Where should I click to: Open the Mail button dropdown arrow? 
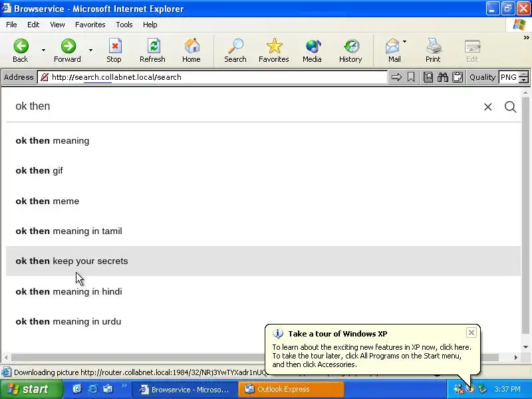405,41
